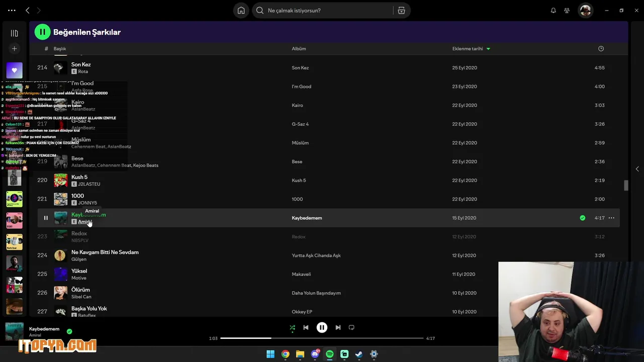Image resolution: width=644 pixels, height=362 pixels.
Task: Select the song Yüksel
Action: (79, 271)
